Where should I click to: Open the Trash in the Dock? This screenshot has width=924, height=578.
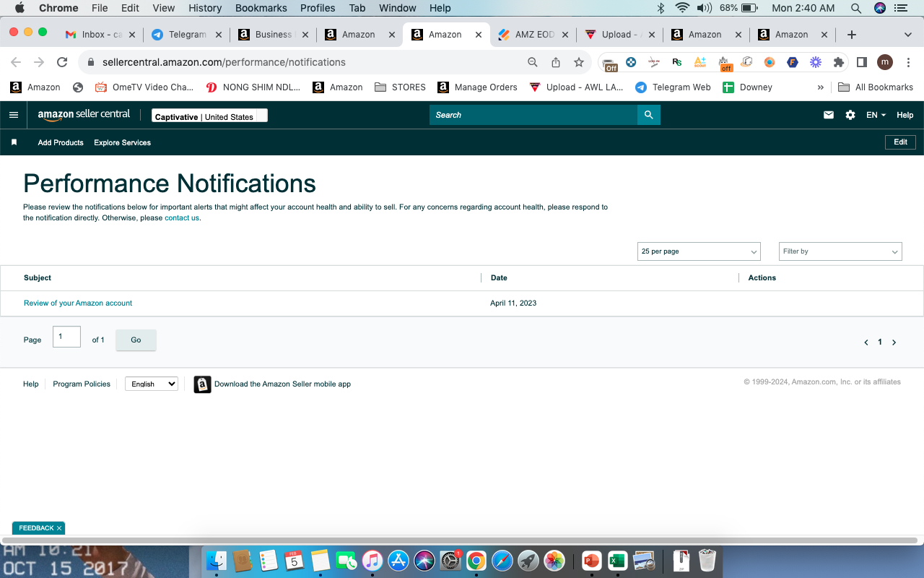707,560
